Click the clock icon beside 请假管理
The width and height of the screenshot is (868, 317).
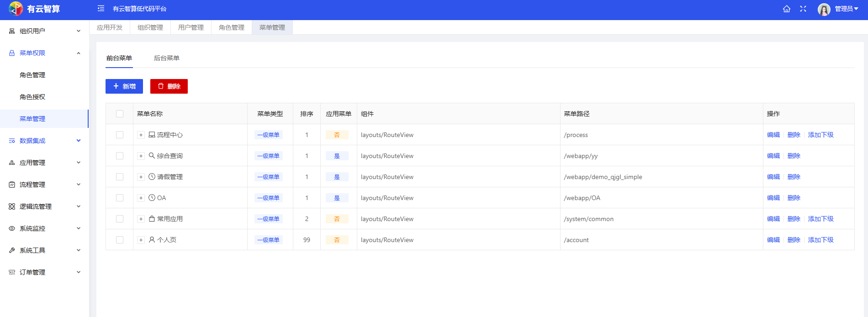point(152,177)
